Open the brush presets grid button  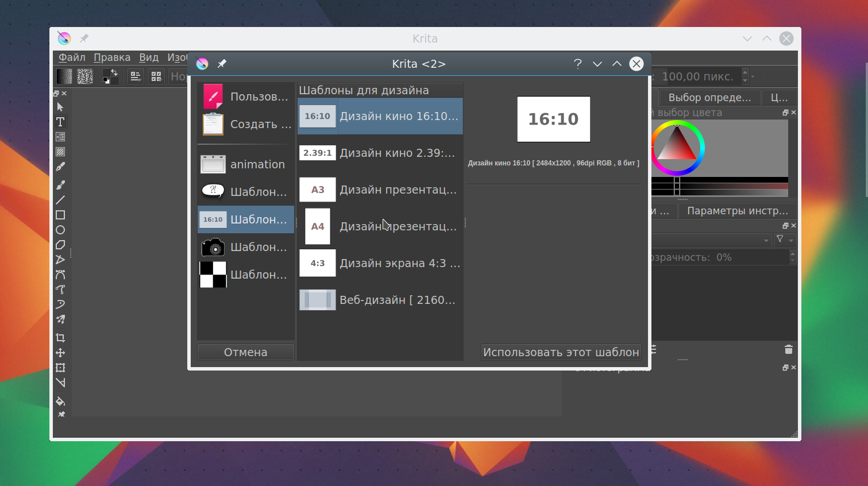click(156, 76)
